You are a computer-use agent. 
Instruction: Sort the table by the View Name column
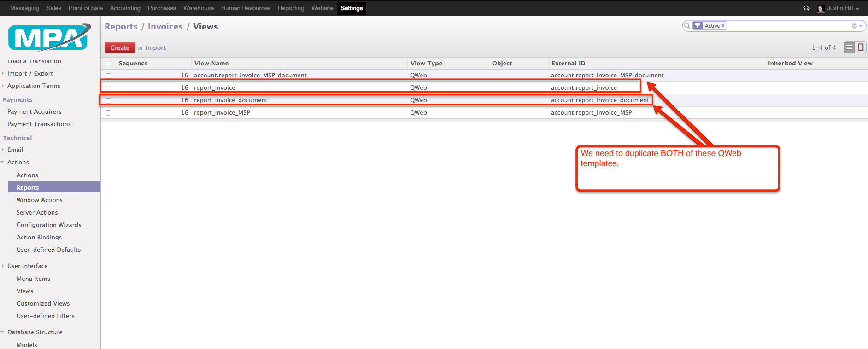[x=211, y=64]
